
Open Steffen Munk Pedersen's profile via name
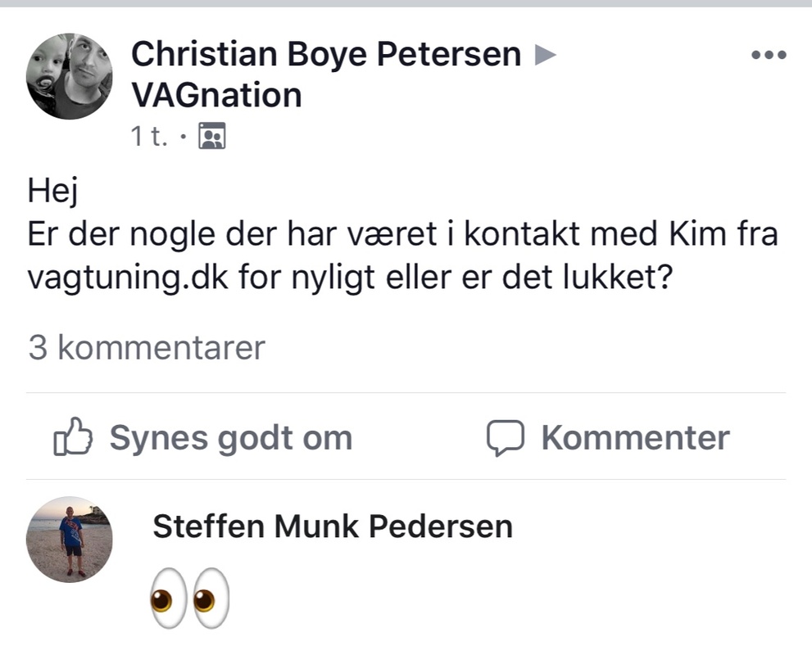pos(333,526)
